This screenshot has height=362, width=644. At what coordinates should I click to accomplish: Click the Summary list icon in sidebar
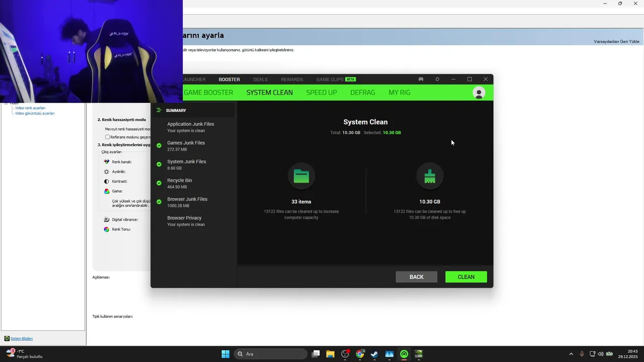pyautogui.click(x=158, y=110)
